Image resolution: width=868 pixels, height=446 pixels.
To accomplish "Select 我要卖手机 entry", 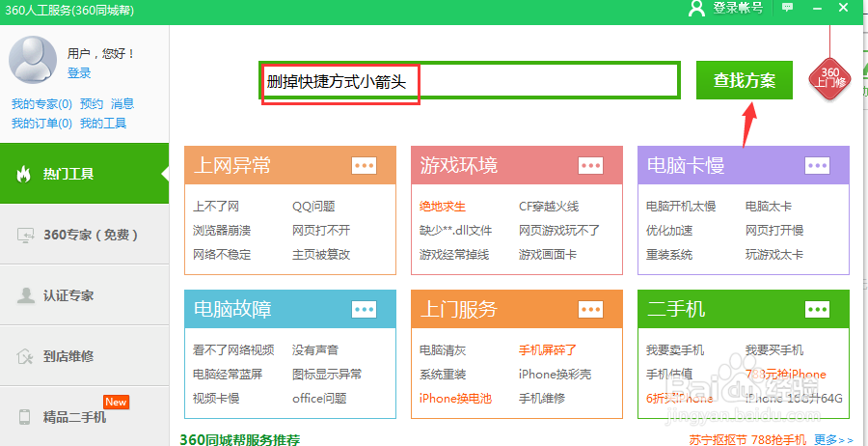I will [x=675, y=350].
